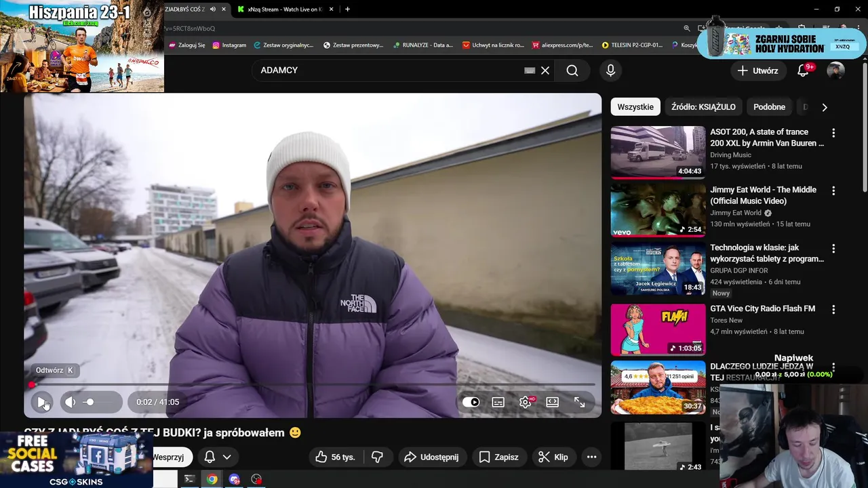Close the xNzq Stream browser tab
The height and width of the screenshot is (488, 868).
click(330, 9)
